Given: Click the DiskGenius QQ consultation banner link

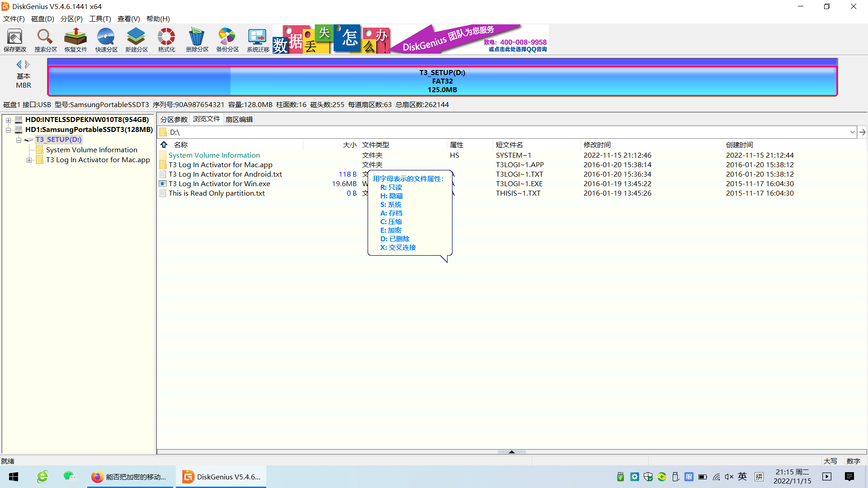Looking at the screenshot, I should 517,49.
